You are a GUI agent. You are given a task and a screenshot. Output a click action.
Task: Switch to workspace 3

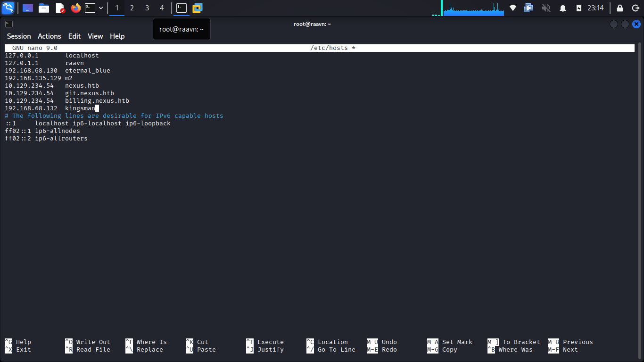pyautogui.click(x=147, y=8)
